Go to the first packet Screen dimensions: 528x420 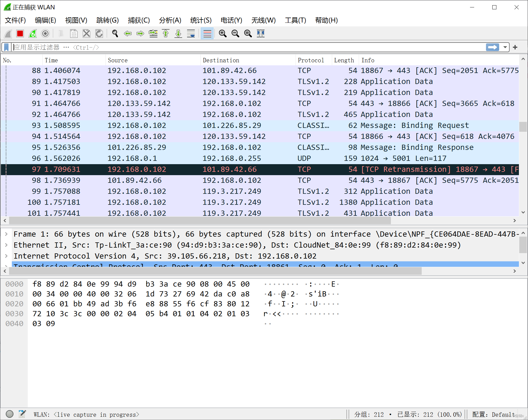(x=166, y=33)
